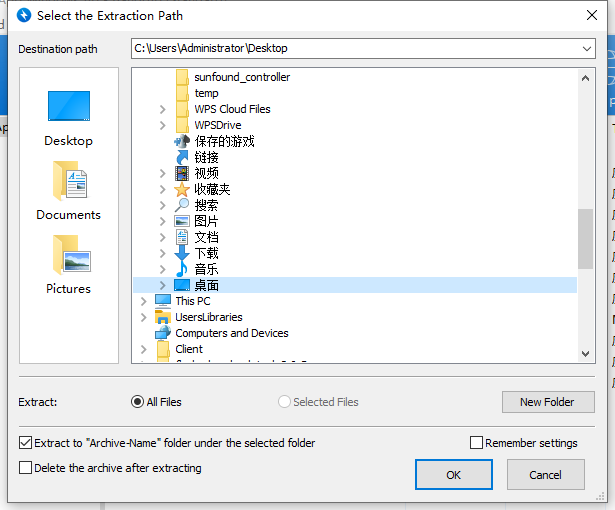Select the "UsersLibraries" tree label
This screenshot has height=510, width=615.
[x=209, y=317]
